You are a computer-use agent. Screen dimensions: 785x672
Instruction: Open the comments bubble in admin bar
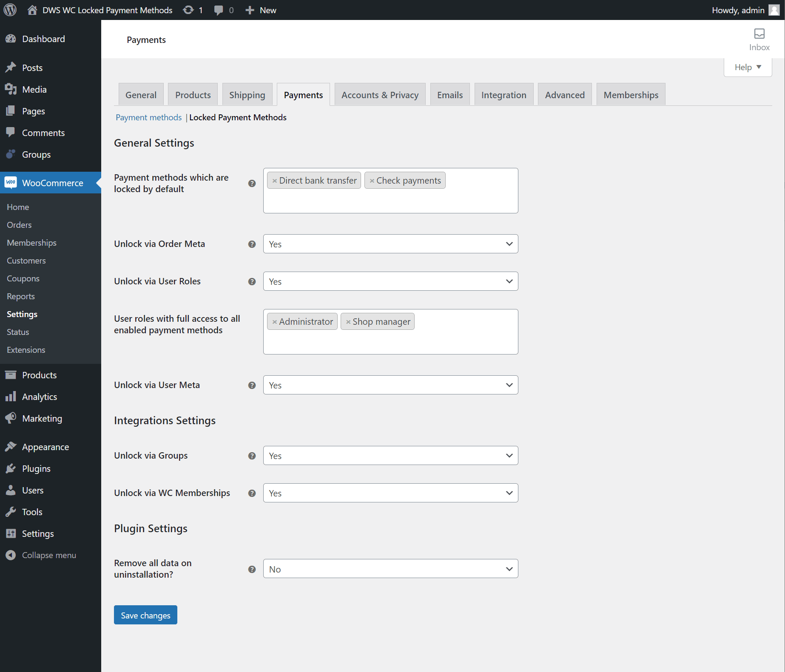219,10
